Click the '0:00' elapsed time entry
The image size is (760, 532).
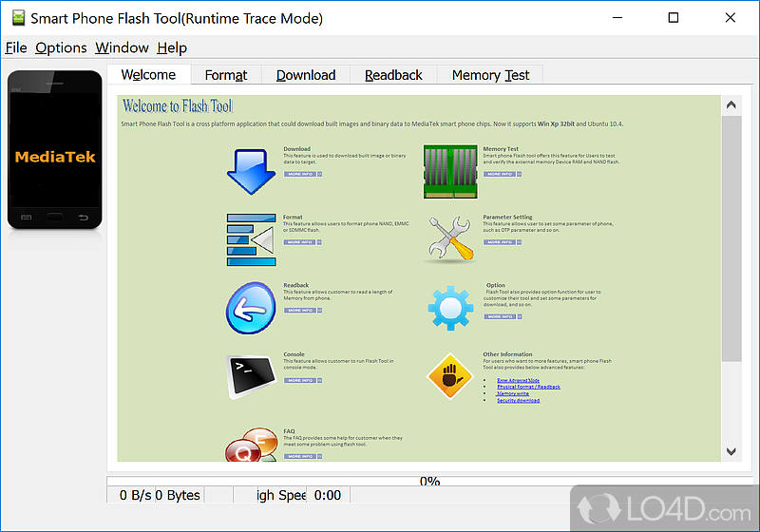(328, 495)
